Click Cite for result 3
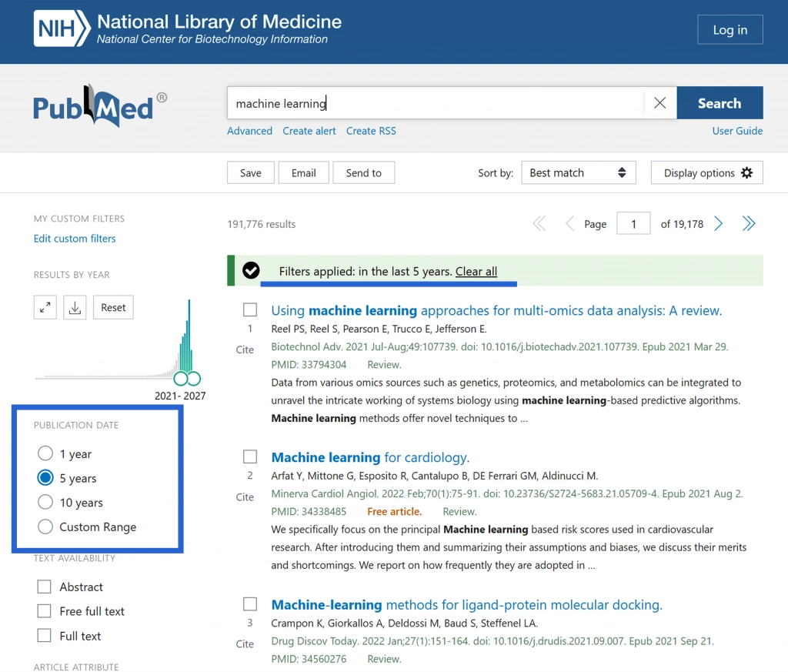The width and height of the screenshot is (788, 672). pyautogui.click(x=245, y=644)
